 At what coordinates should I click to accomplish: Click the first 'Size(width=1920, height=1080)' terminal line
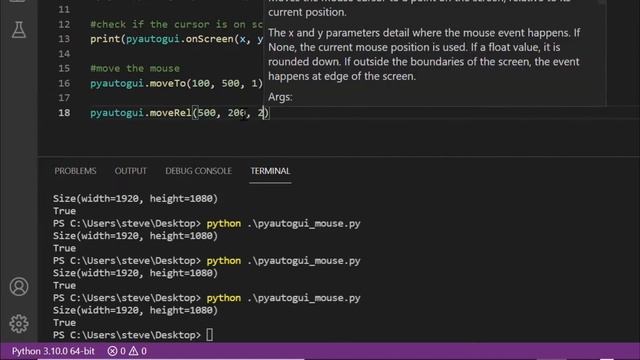point(136,198)
